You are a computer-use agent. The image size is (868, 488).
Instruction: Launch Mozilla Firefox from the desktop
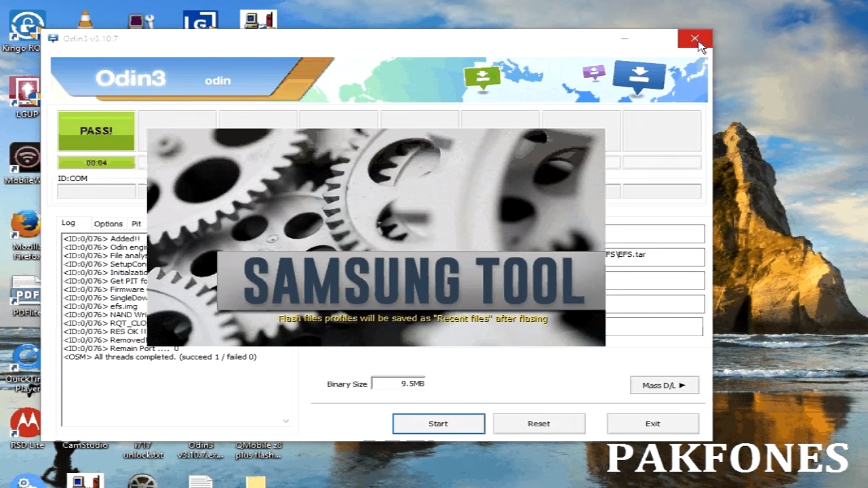(26, 234)
